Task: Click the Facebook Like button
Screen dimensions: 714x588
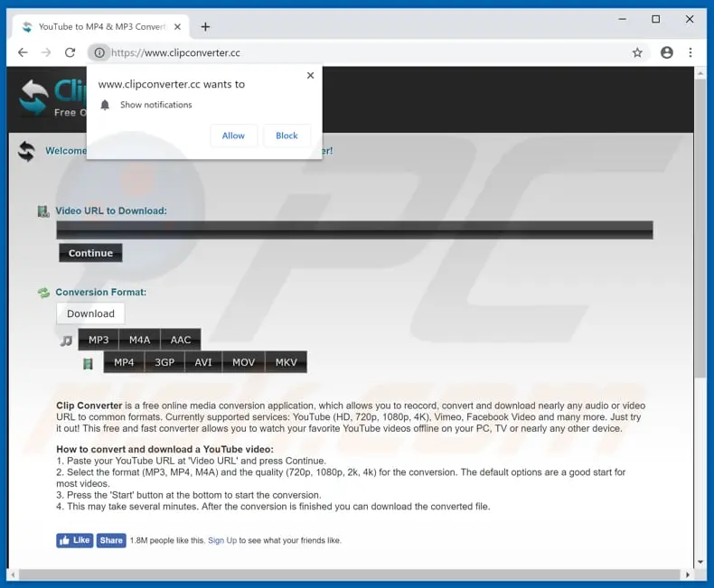Action: pos(75,540)
